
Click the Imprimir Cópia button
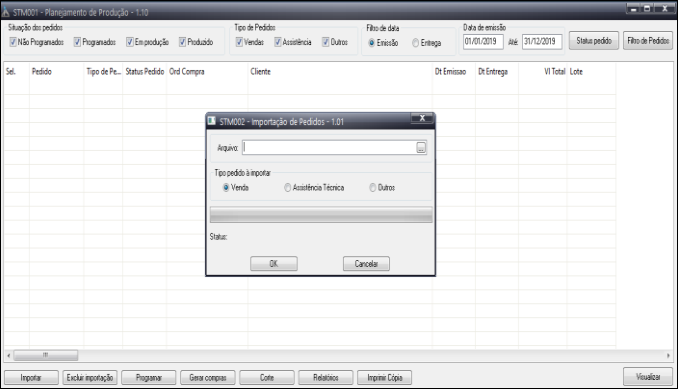(384, 377)
